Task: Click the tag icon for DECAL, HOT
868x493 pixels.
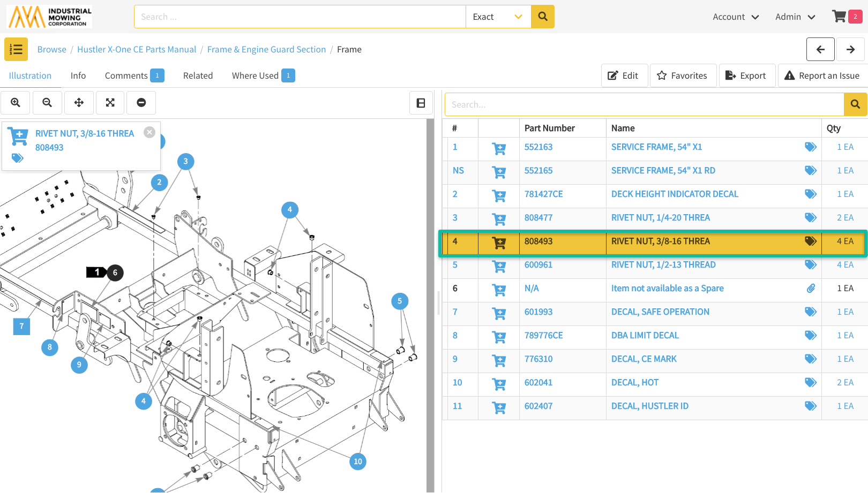Action: click(810, 382)
